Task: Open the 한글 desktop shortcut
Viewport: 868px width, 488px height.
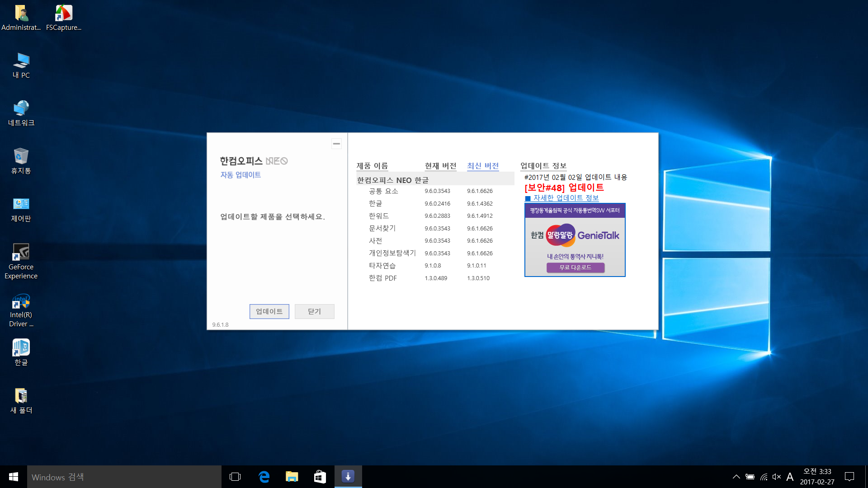Action: pyautogui.click(x=21, y=352)
